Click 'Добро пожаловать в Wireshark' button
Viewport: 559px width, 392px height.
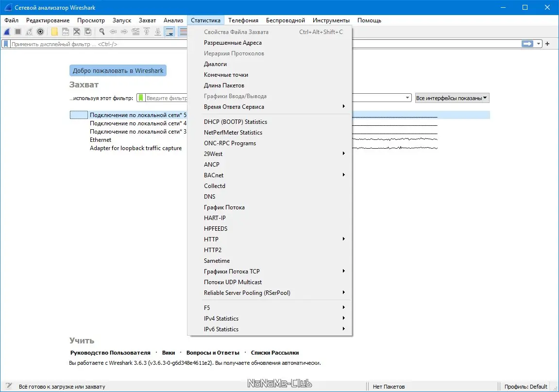[118, 70]
